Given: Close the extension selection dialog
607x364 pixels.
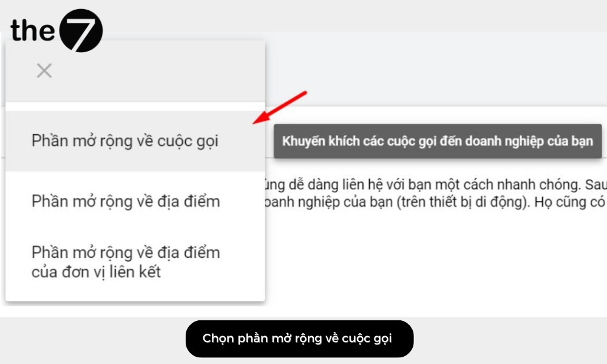Looking at the screenshot, I should [44, 70].
